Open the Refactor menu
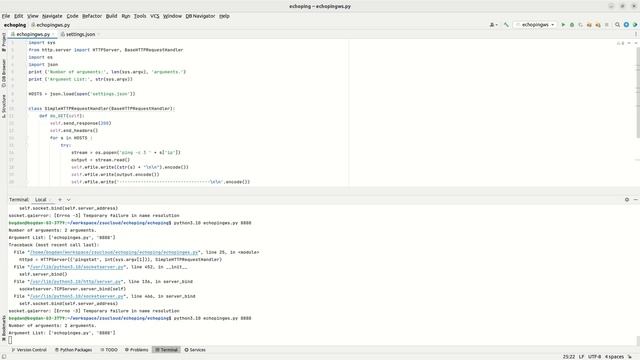640x360 pixels. (92, 16)
